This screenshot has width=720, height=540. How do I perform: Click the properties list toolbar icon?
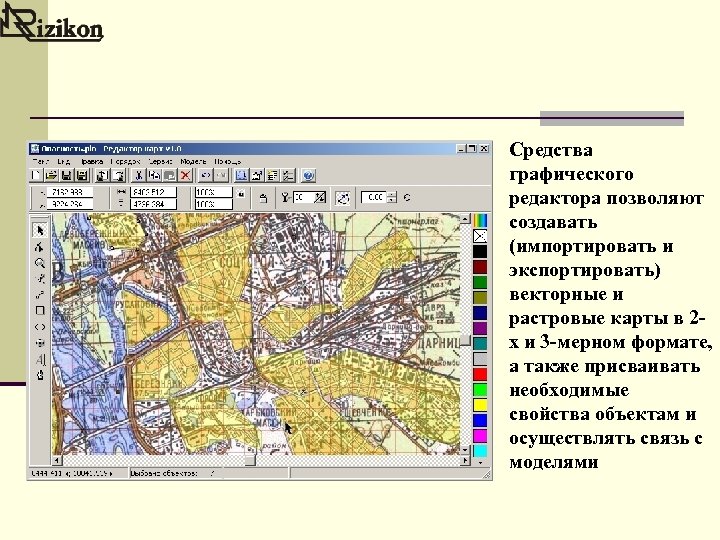point(273,175)
